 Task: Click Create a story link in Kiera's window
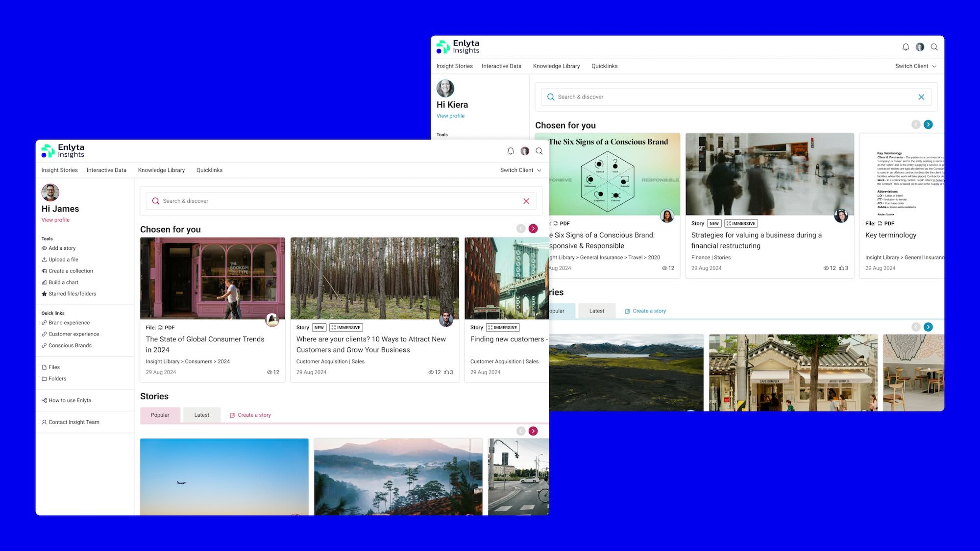pos(649,311)
